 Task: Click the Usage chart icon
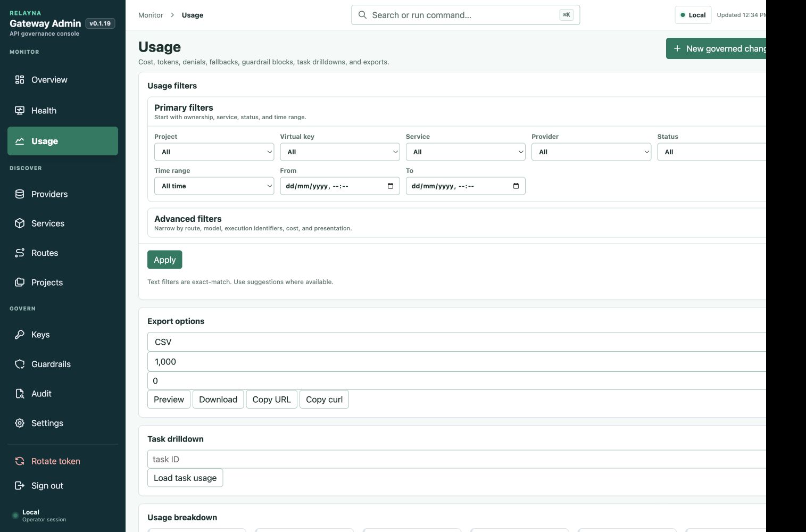click(x=20, y=142)
